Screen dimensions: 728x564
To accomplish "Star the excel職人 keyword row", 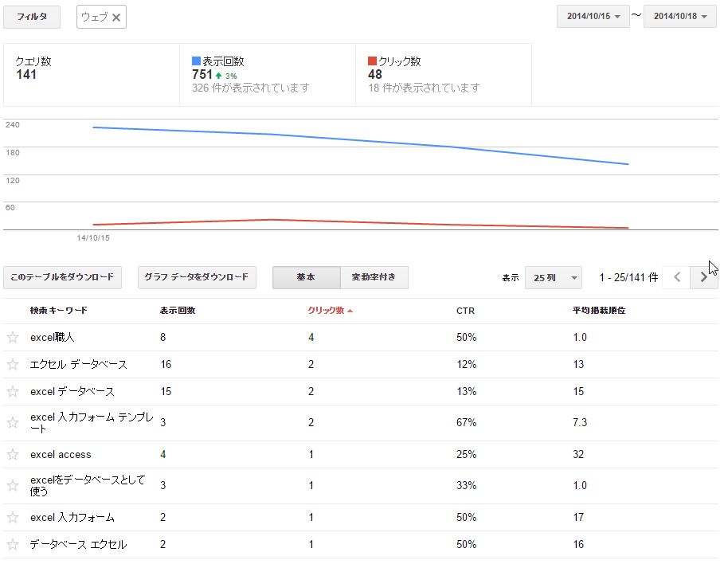I will 13,338.
